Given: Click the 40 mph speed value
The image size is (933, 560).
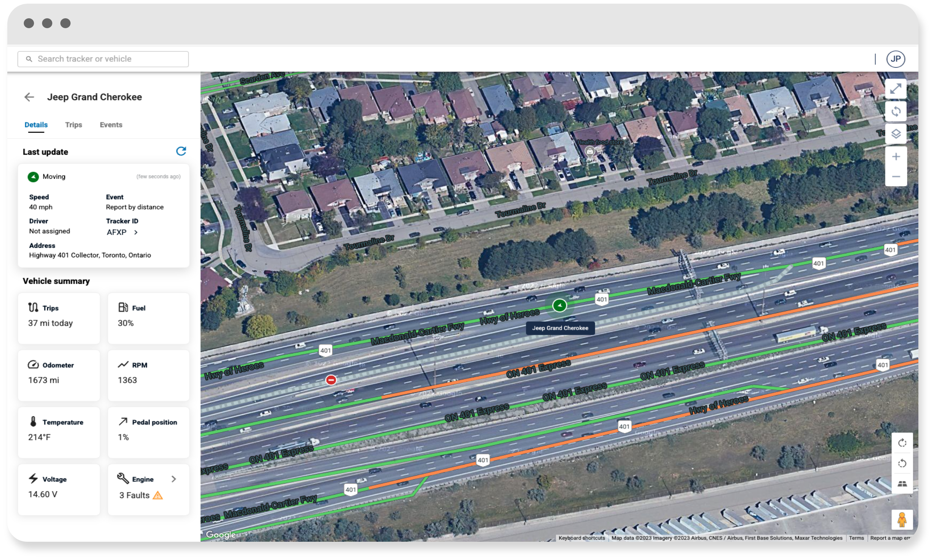Looking at the screenshot, I should click(41, 207).
